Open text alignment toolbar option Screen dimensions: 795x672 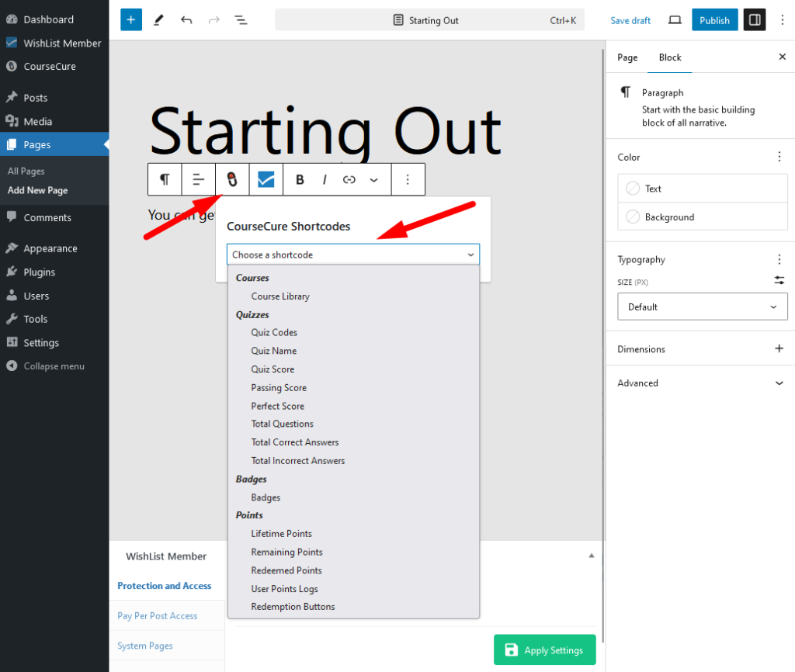tap(198, 179)
